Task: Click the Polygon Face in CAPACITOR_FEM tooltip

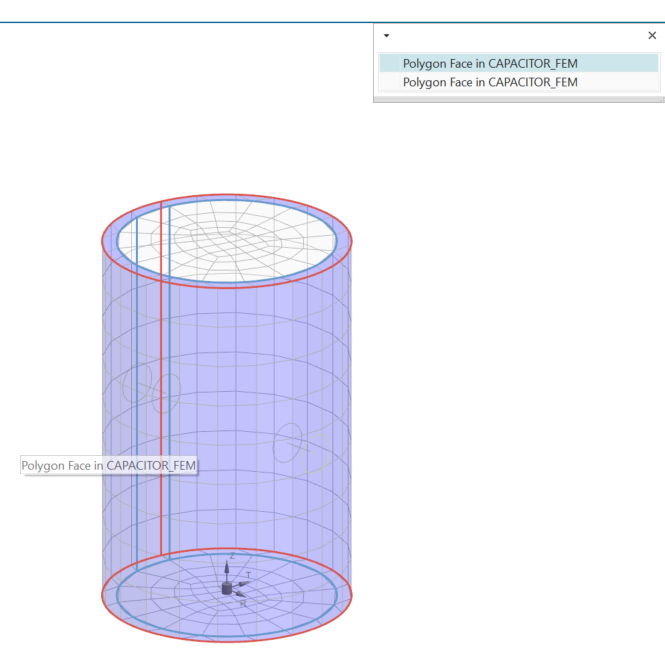Action: click(109, 466)
